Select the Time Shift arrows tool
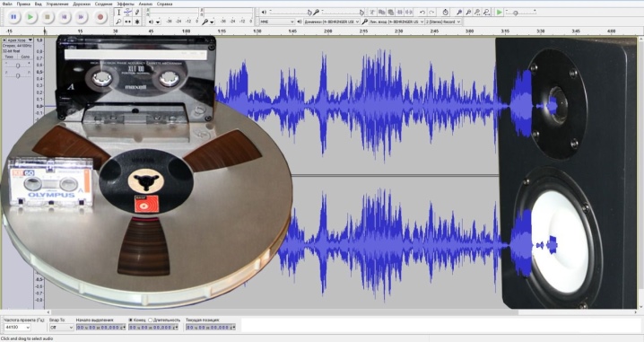The height and width of the screenshot is (342, 644). (127, 22)
